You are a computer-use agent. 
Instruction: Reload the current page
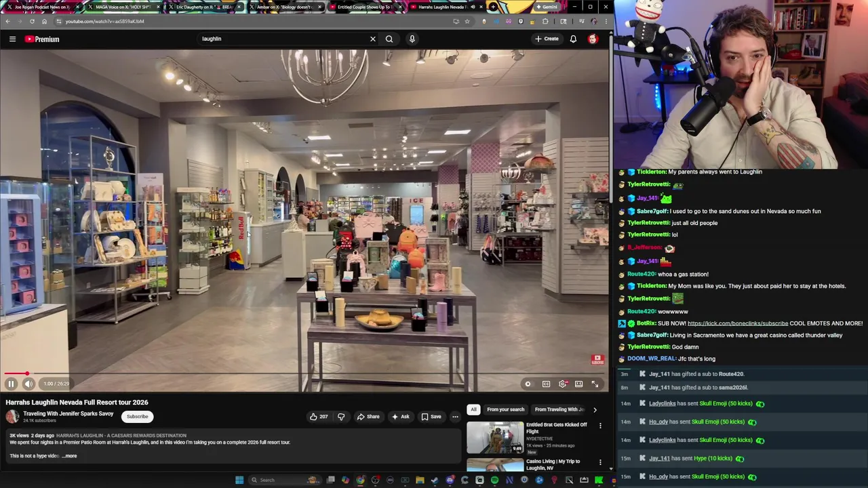click(x=32, y=21)
